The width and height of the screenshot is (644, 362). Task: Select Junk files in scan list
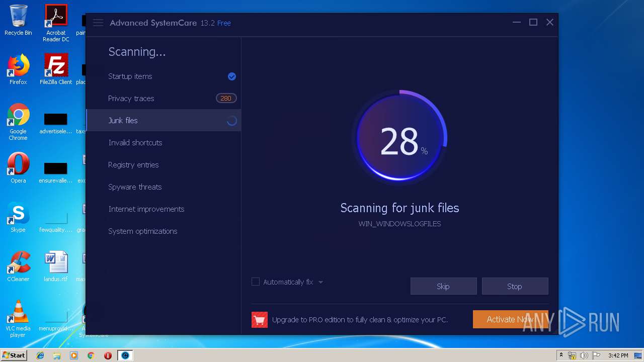click(x=164, y=121)
